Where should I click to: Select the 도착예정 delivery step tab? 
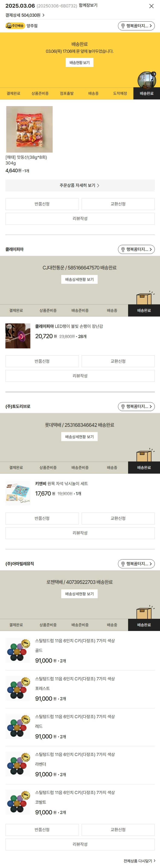coord(120,93)
